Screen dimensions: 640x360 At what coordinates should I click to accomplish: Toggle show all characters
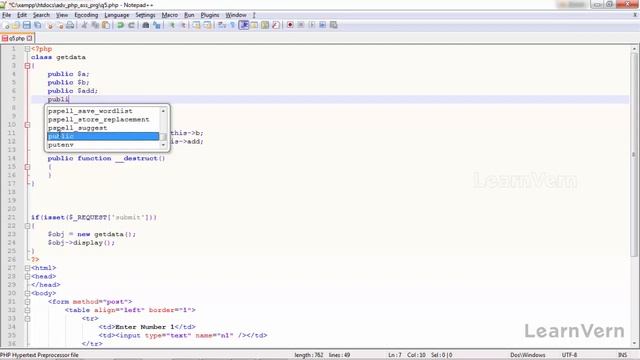[x=233, y=25]
